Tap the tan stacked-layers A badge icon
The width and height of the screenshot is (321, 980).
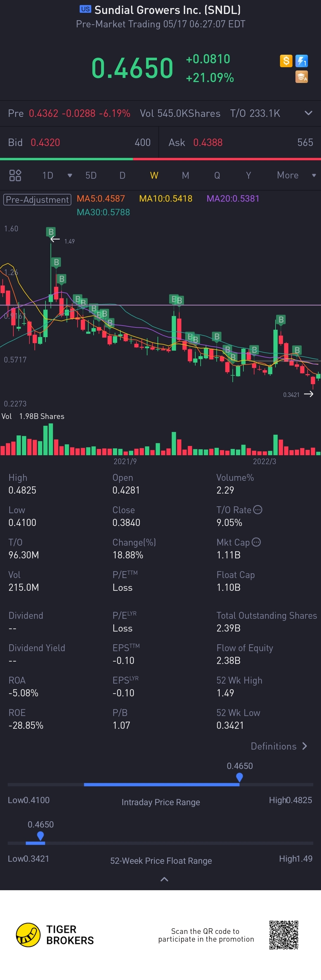click(x=302, y=77)
